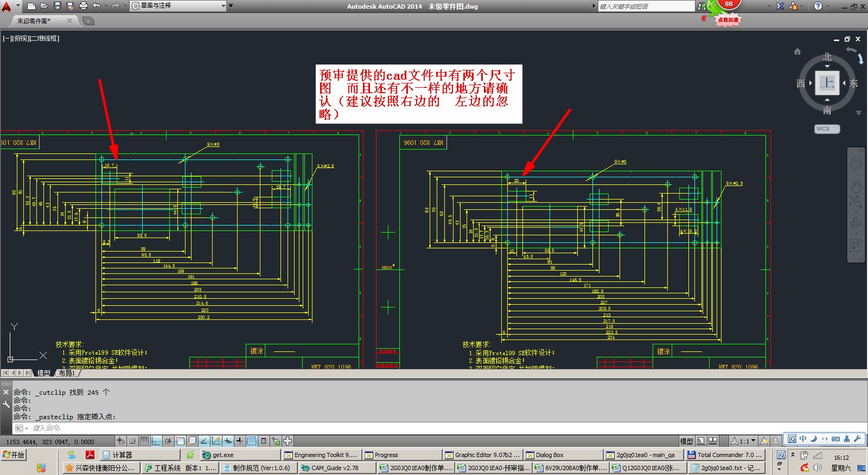This screenshot has width=868, height=475.
Task: Click the quick view drawings icon in status bar
Action: pyautogui.click(x=713, y=441)
